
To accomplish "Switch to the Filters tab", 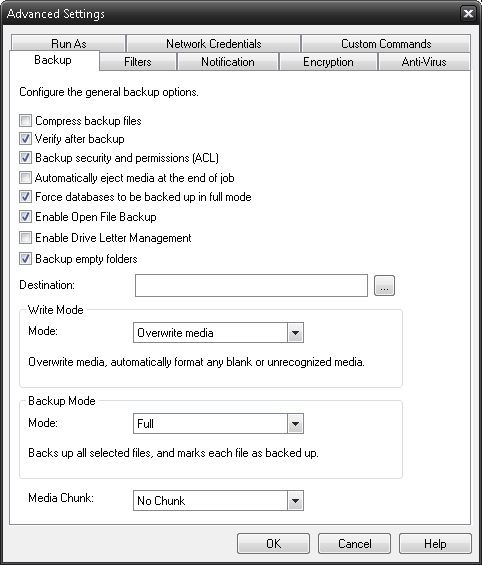I will [x=138, y=62].
